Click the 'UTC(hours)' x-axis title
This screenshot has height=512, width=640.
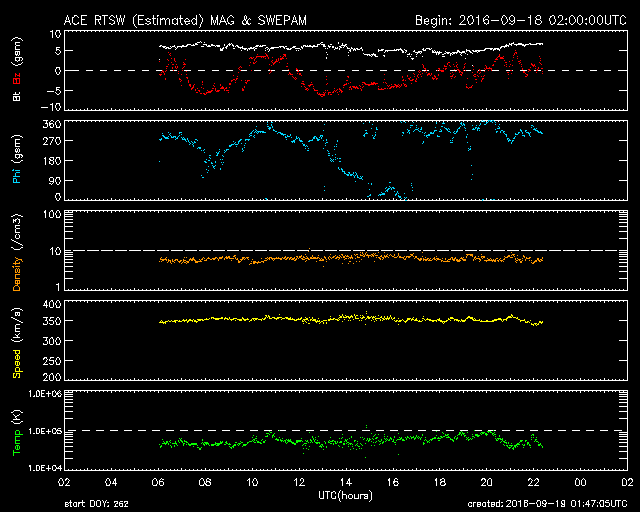click(345, 496)
